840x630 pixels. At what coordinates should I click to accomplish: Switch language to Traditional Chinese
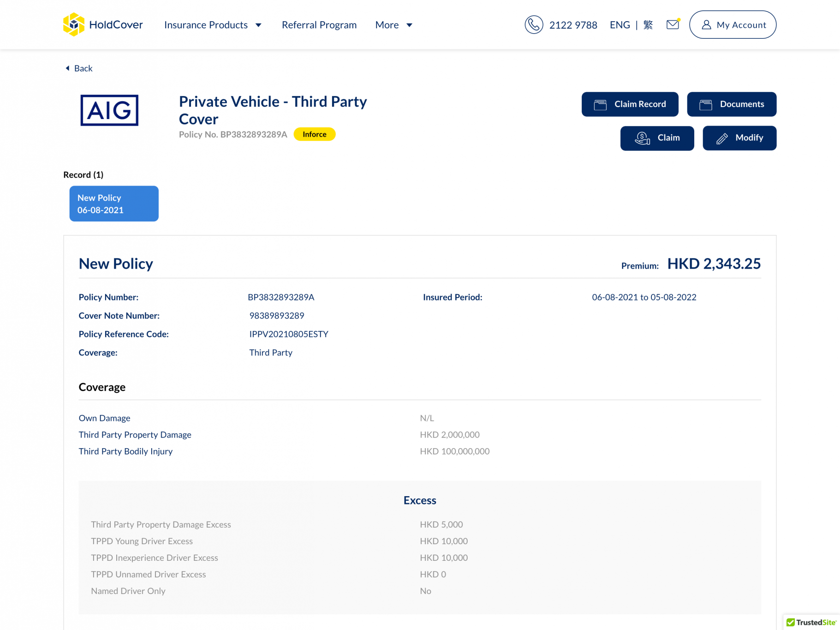(x=648, y=25)
